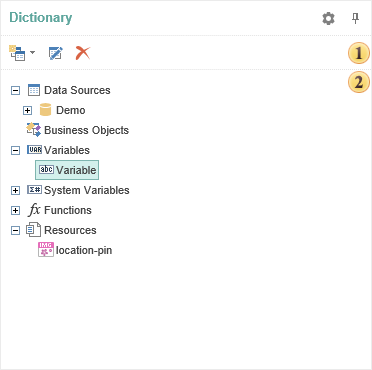Expand the System Variables node
372x370 pixels.
[x=16, y=190]
